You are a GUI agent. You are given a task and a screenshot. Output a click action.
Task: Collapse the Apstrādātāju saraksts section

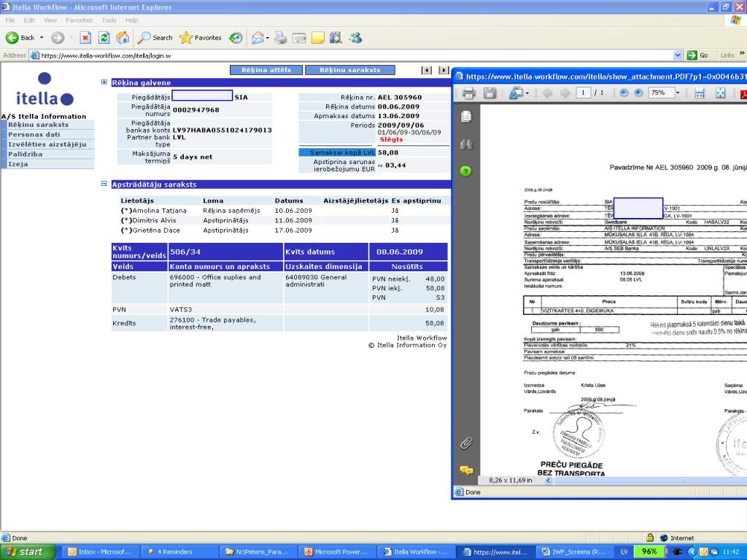point(104,183)
